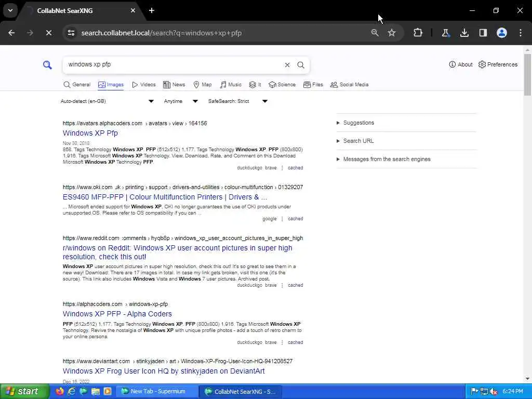
Task: Open cached link under Alpha Coders PFP result
Action: click(x=295, y=342)
